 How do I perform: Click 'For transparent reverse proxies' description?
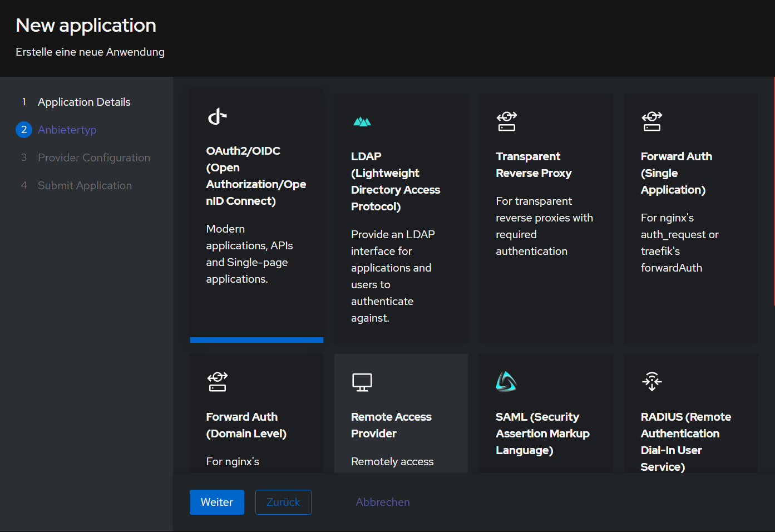pos(544,226)
